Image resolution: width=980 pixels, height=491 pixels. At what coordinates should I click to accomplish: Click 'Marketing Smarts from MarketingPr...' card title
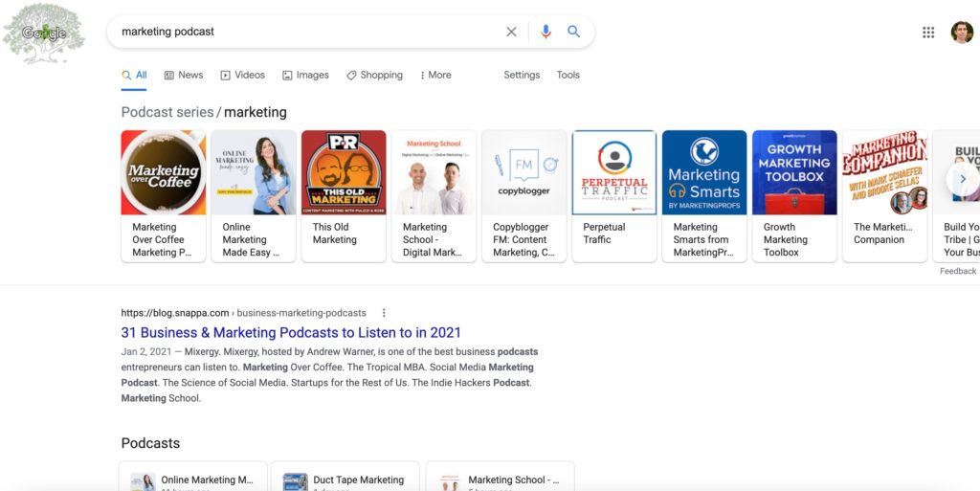coord(703,240)
